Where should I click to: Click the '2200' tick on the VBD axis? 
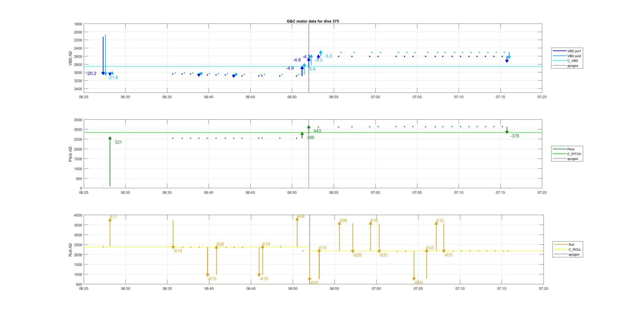point(78,40)
